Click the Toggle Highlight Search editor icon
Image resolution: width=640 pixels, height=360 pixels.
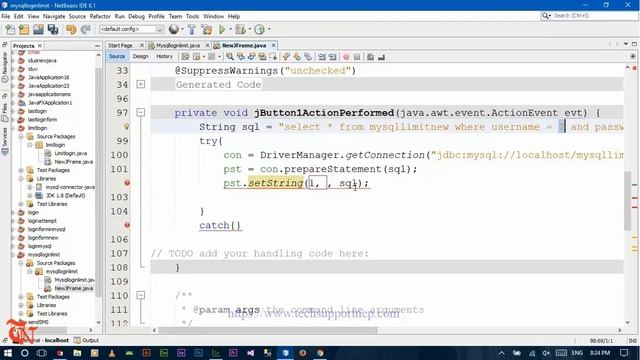pos(262,57)
